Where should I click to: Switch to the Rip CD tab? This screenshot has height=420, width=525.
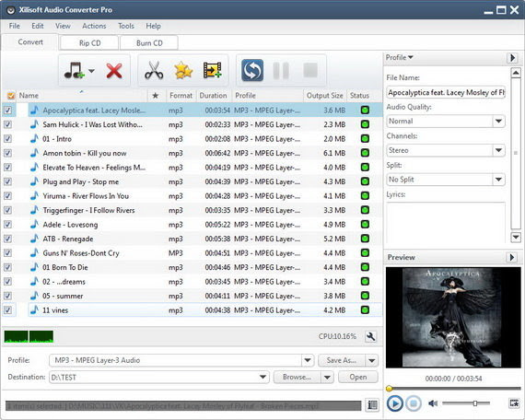tap(89, 43)
